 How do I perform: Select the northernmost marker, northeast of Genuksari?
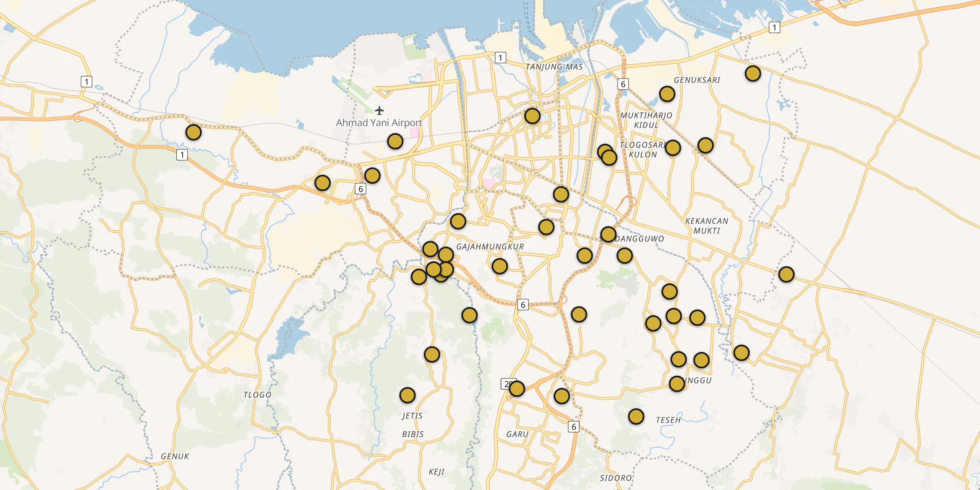753,73
